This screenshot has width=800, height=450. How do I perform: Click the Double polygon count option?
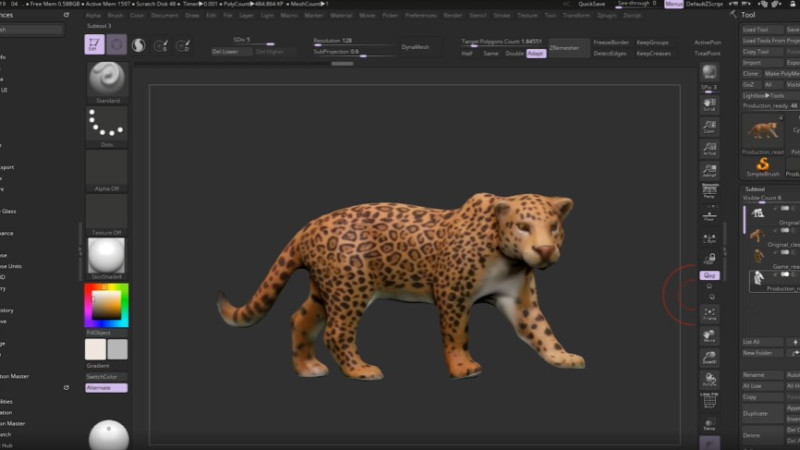pos(514,53)
